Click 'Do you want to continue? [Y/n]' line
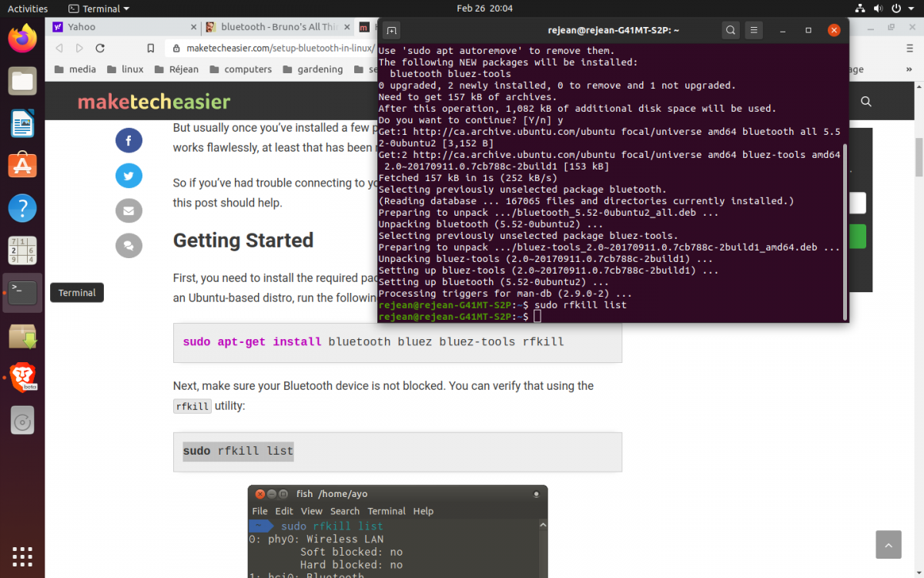The image size is (924, 578). [x=470, y=120]
